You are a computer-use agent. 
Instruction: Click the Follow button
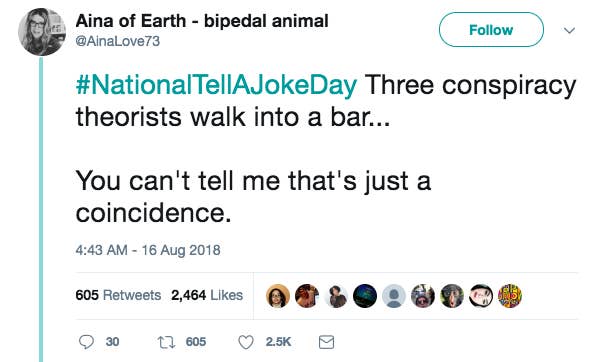coord(491,30)
